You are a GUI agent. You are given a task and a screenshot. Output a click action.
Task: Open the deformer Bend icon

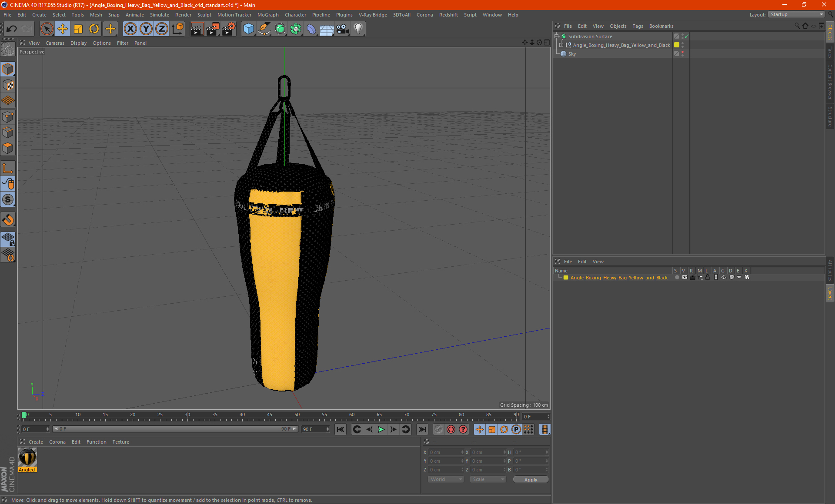(311, 29)
